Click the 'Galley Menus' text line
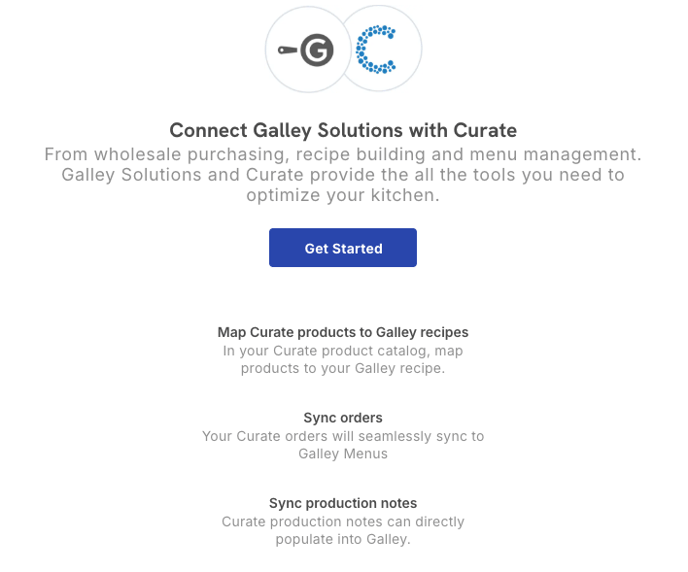This screenshot has height=572, width=688. tap(343, 454)
